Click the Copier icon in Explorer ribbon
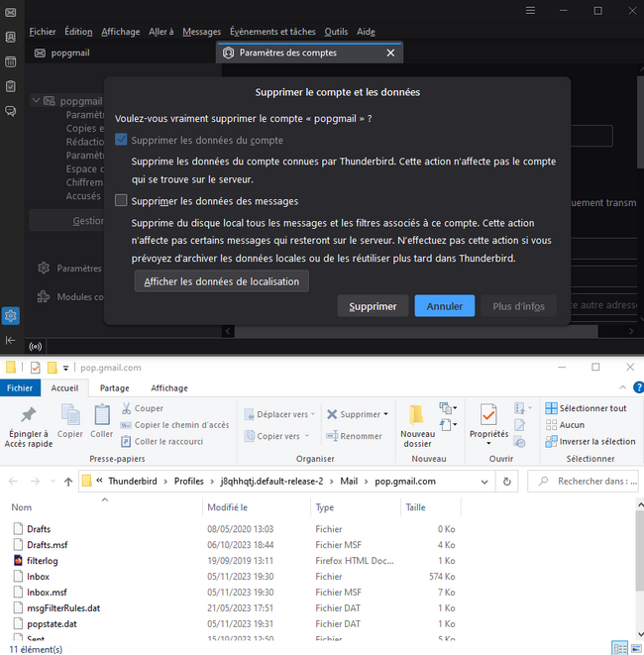This screenshot has width=644, height=655. (70, 415)
